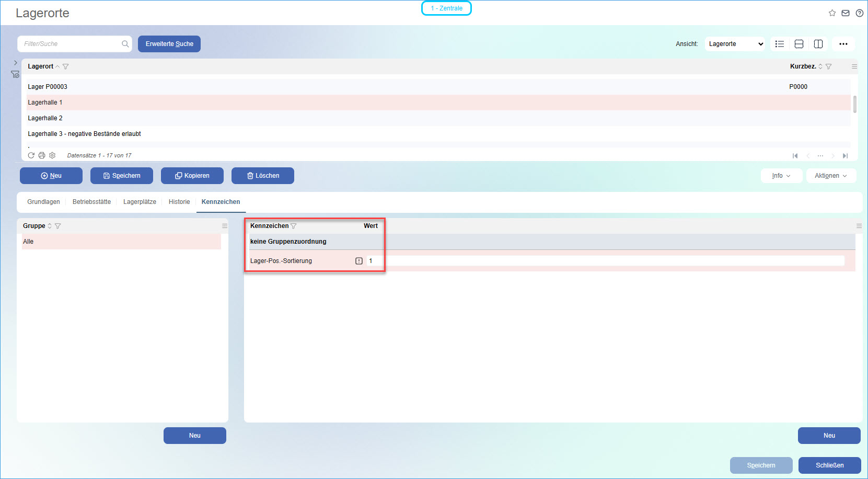
Task: Switch to the Betriebsstätte tab
Action: tap(91, 202)
